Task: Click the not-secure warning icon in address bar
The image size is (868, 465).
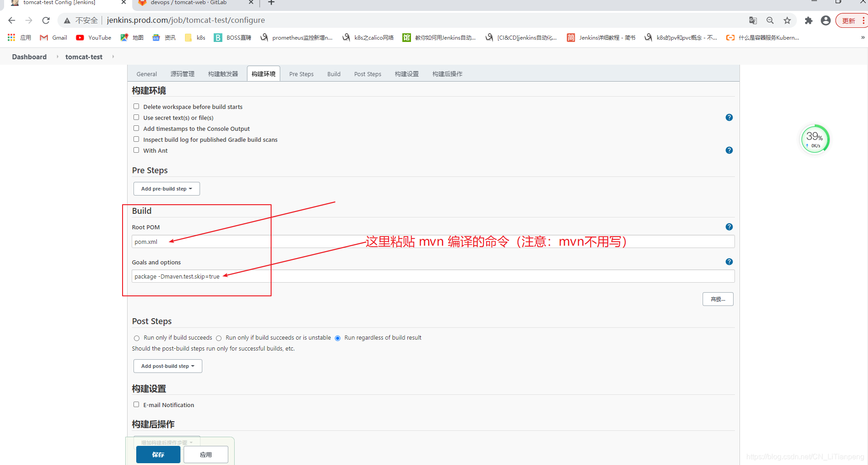Action: 67,21
